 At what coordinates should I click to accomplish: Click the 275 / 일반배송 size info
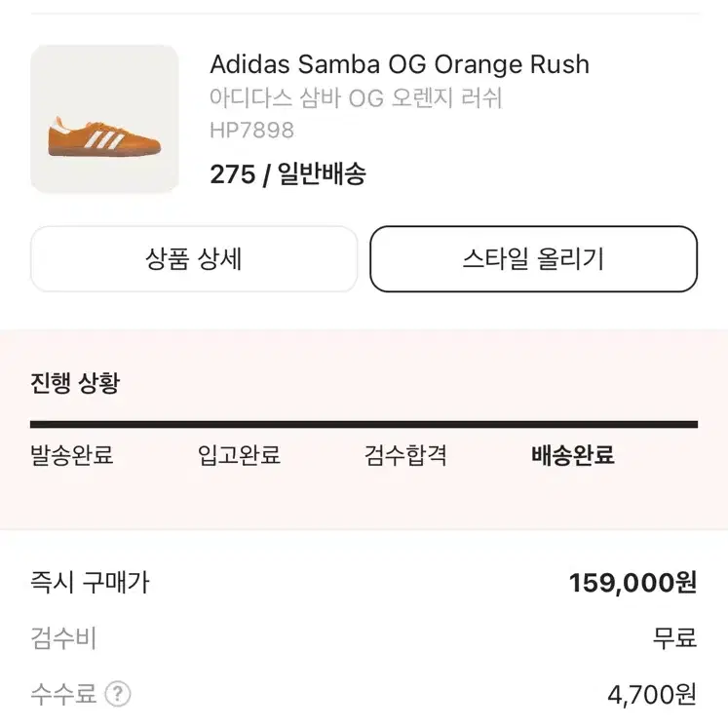(x=287, y=174)
